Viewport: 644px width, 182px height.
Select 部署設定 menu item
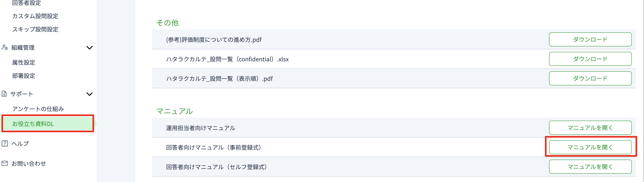click(x=24, y=76)
